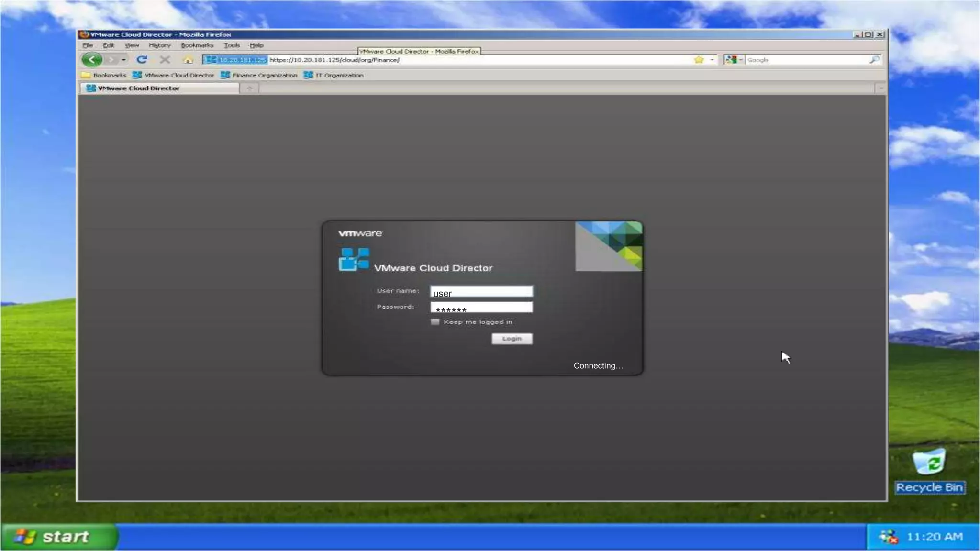980x551 pixels.
Task: Click inside the User name field
Action: coord(481,292)
